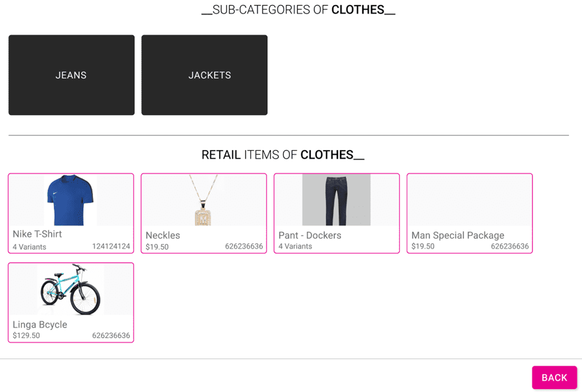The image size is (582, 392).
Task: Click the empty image area of Man Special Package
Action: click(x=469, y=200)
